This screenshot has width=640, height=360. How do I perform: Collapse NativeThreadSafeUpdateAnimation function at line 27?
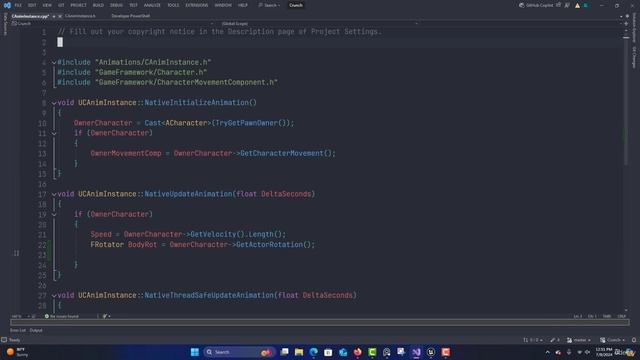54,296
